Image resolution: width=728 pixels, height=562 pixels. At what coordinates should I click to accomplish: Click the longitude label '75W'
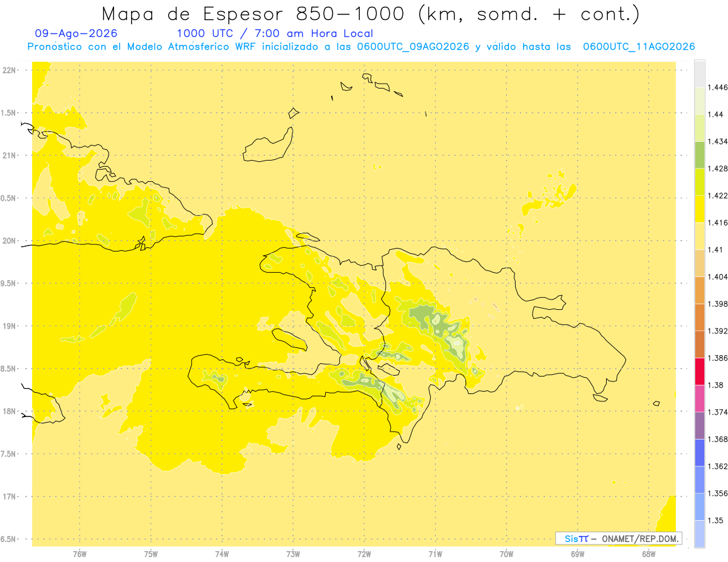pyautogui.click(x=151, y=554)
